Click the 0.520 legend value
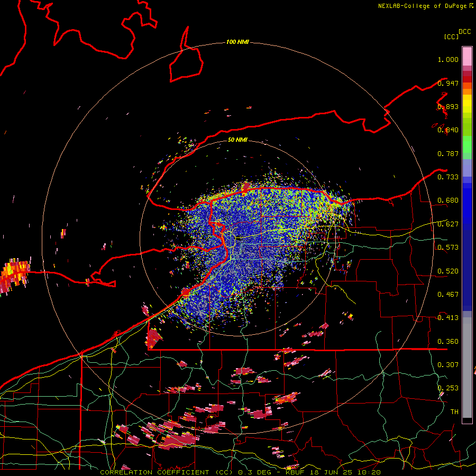 448,271
